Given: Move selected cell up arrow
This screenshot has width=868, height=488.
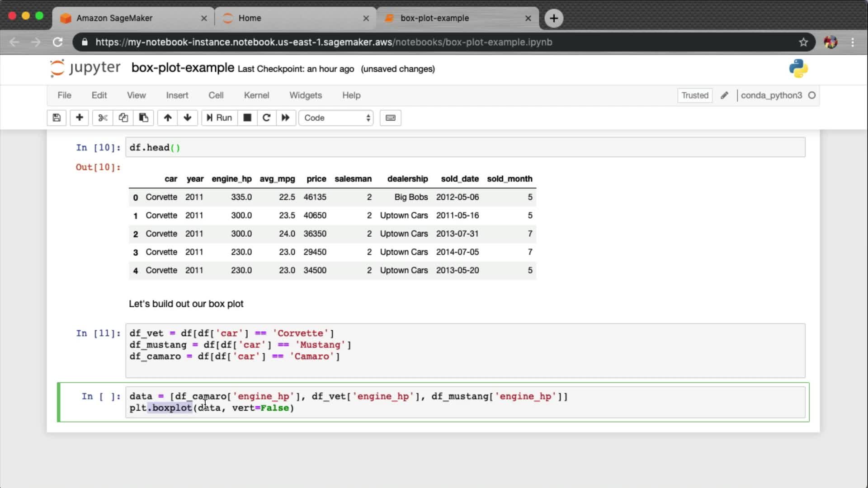Looking at the screenshot, I should tap(168, 118).
